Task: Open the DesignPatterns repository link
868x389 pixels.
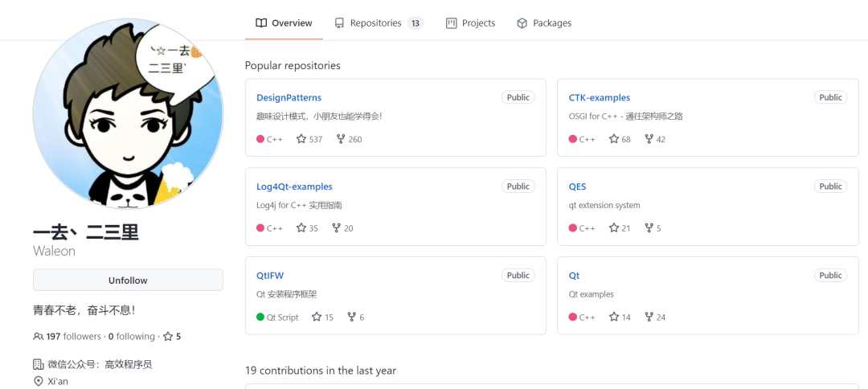Action: 289,98
